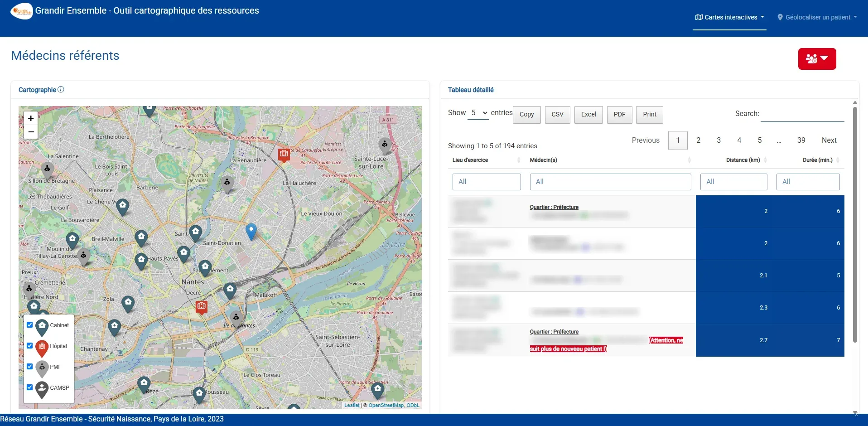Uncheck the Hôpital layer checkbox
868x426 pixels.
pos(29,345)
